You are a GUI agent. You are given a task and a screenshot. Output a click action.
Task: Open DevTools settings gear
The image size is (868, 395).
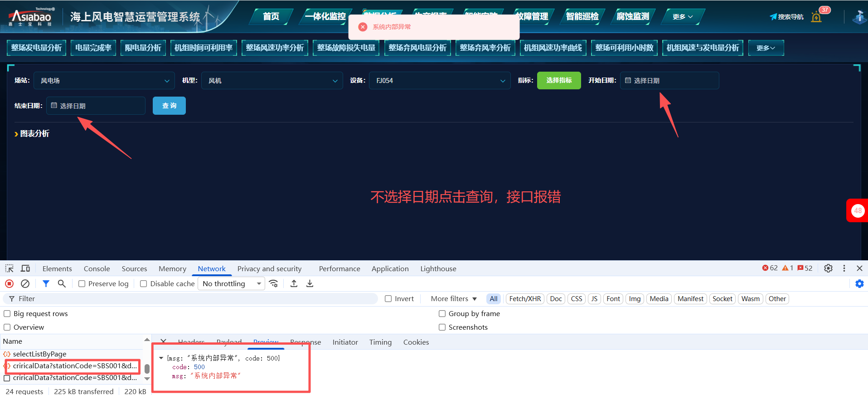point(828,268)
